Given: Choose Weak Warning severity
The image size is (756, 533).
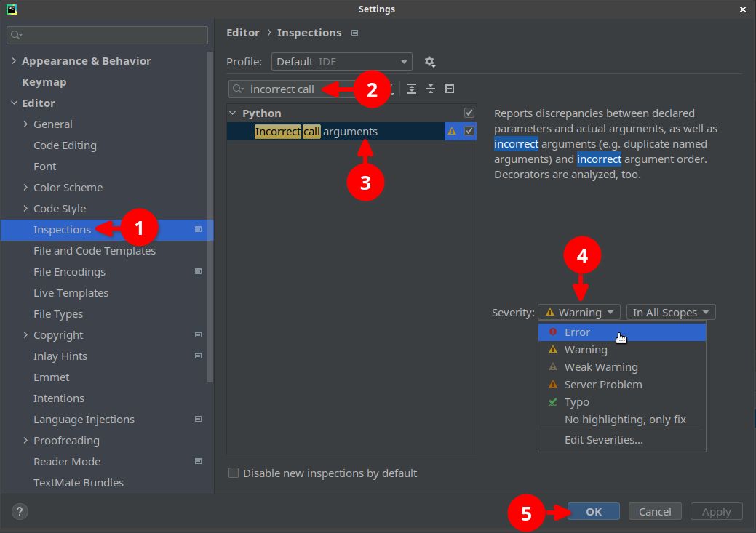Looking at the screenshot, I should point(622,366).
